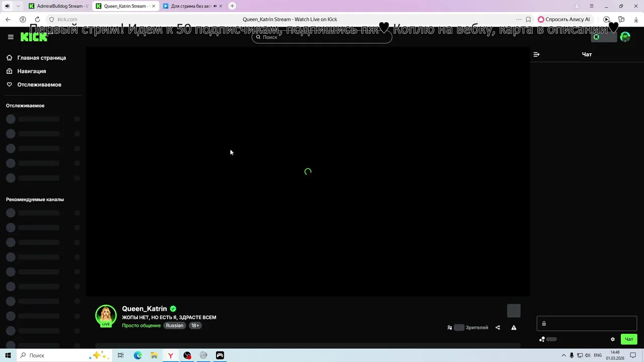Viewport: 644px width, 362px height.
Task: Click the 18+ tag
Action: pos(195,325)
